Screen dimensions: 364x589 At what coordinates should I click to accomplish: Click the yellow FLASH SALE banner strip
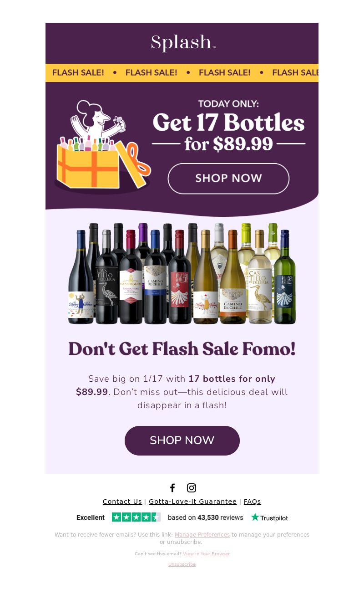coord(182,73)
